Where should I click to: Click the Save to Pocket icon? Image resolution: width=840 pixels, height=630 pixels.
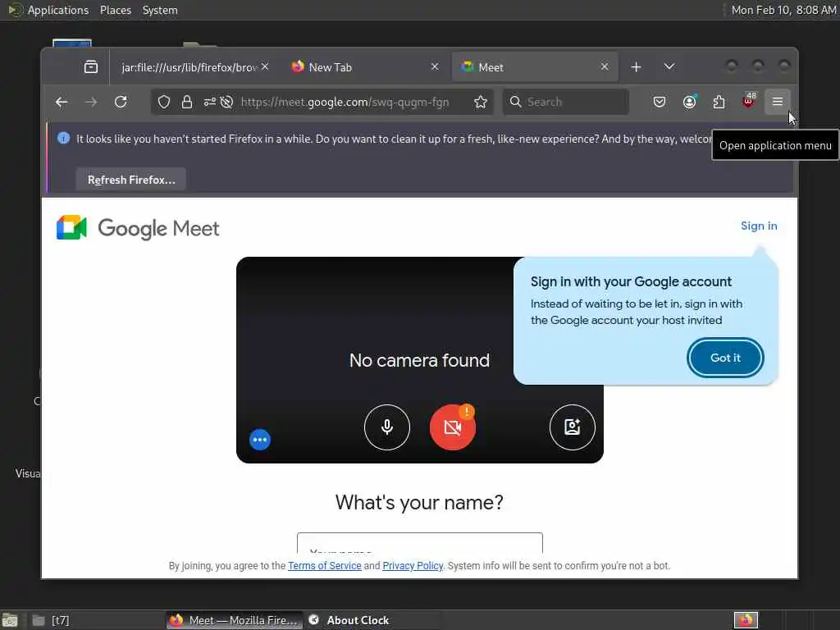point(660,102)
